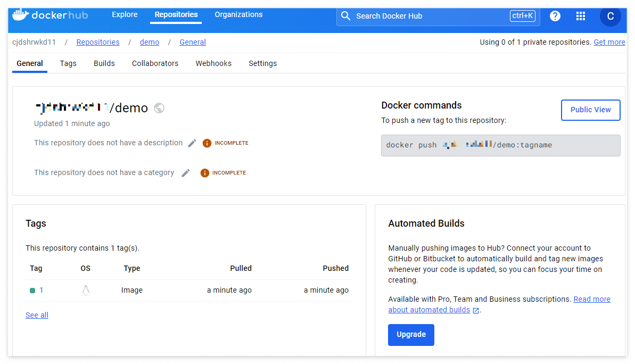635x364 pixels.
Task: Click 'This repository contains 1 tag(s).' text
Action: 83,248
